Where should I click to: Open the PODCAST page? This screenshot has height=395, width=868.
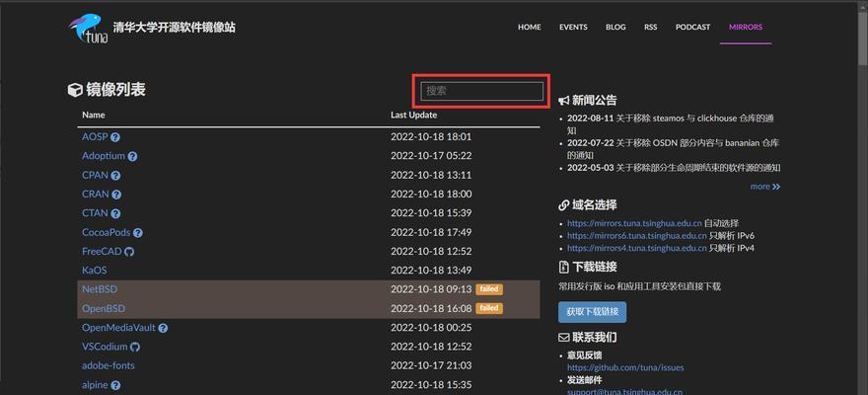click(x=692, y=27)
